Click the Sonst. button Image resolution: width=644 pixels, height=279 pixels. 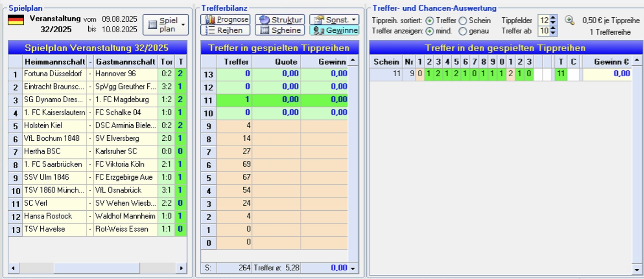coord(334,20)
